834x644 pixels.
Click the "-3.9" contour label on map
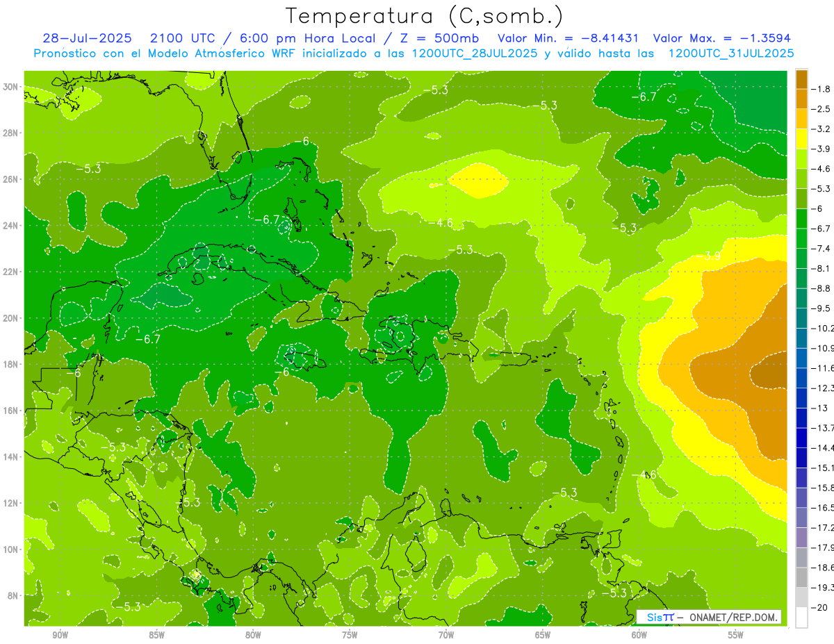(x=708, y=256)
